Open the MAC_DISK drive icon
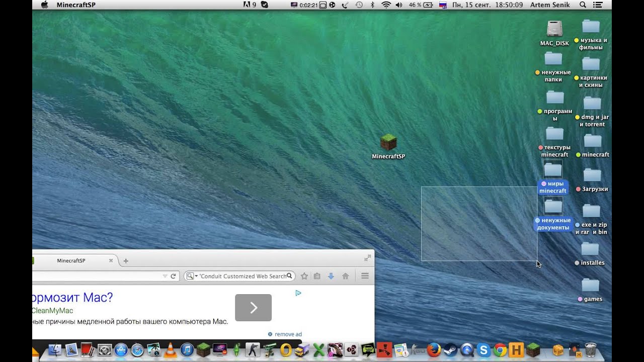Viewport: 644px width, 362px height. point(554,33)
